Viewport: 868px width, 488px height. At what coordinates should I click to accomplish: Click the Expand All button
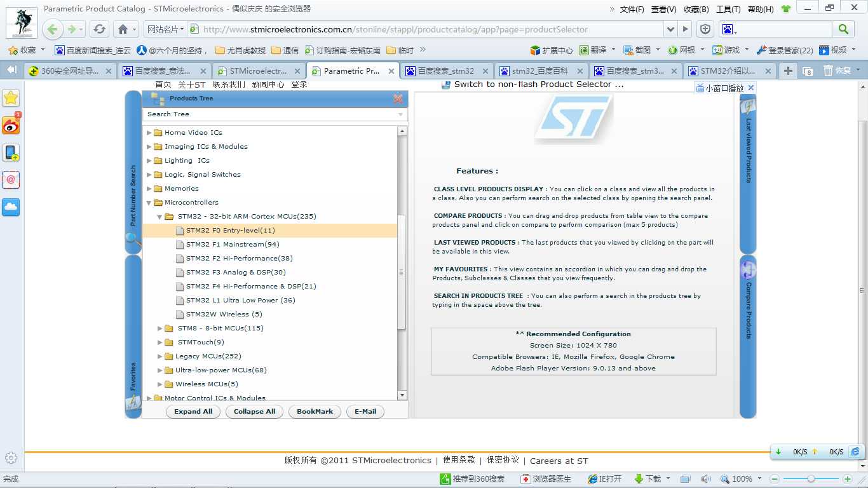(193, 412)
